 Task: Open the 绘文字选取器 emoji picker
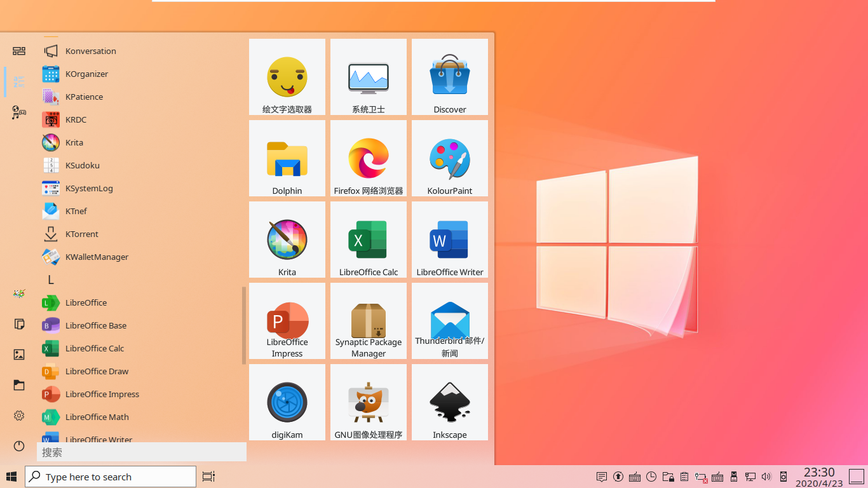[287, 77]
